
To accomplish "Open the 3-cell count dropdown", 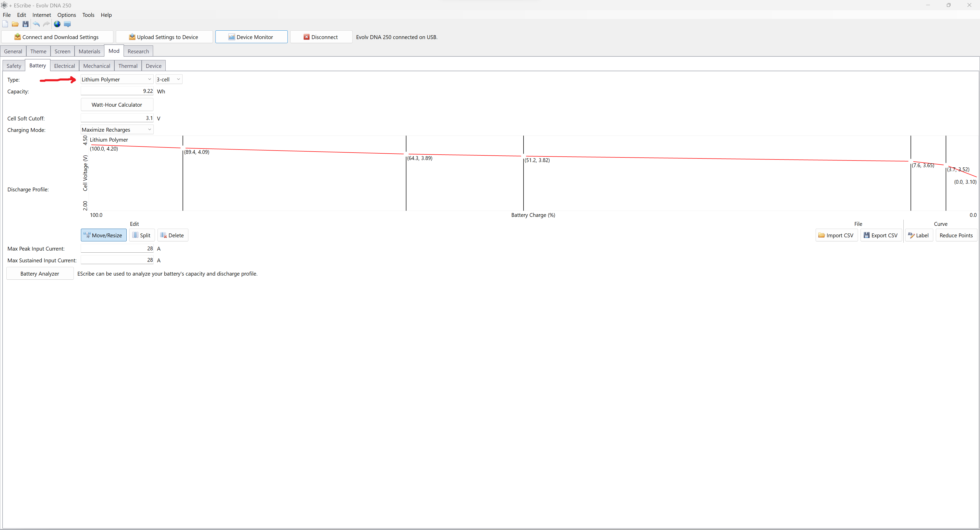I will (x=168, y=79).
